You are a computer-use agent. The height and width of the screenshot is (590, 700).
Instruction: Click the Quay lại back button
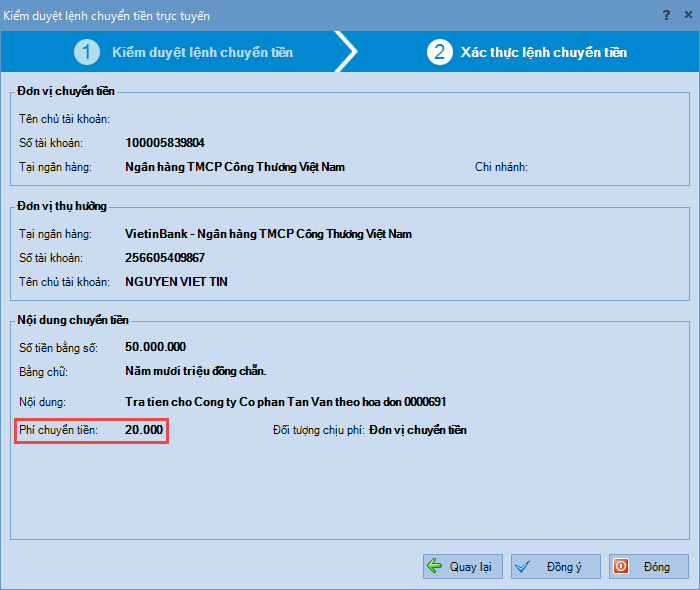[x=462, y=566]
